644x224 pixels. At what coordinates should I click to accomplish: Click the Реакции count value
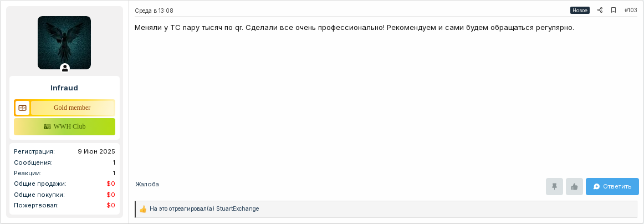coord(114,173)
